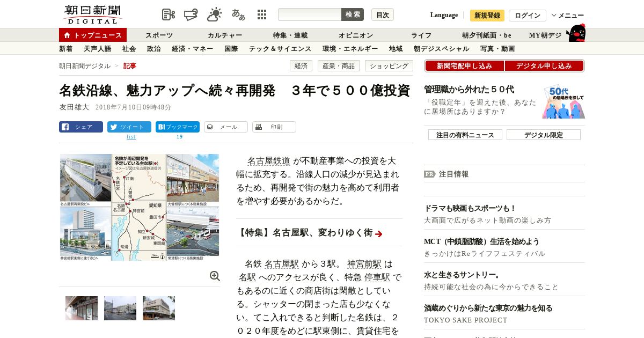Print article with 印刷 button
The width and height of the screenshot is (644, 338).
pyautogui.click(x=274, y=127)
